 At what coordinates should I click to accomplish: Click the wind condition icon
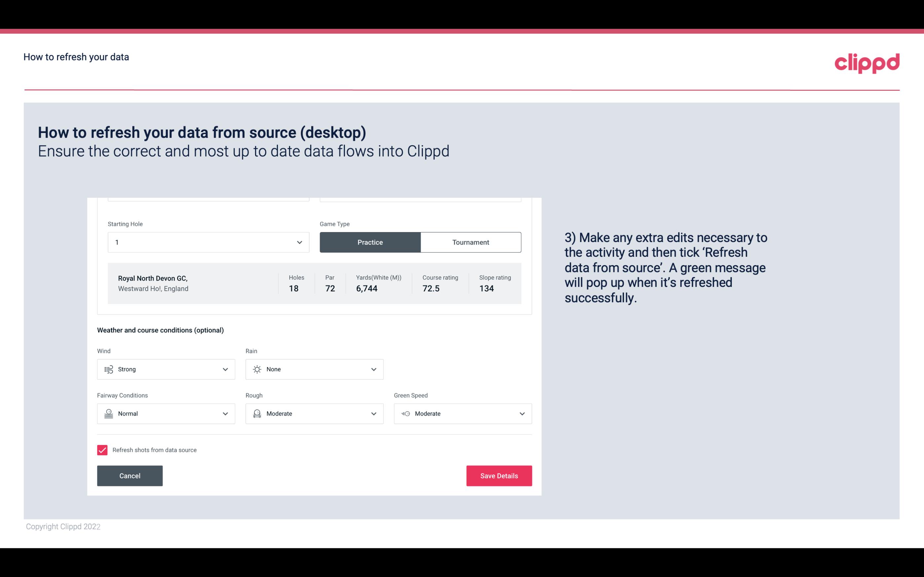pyautogui.click(x=108, y=369)
